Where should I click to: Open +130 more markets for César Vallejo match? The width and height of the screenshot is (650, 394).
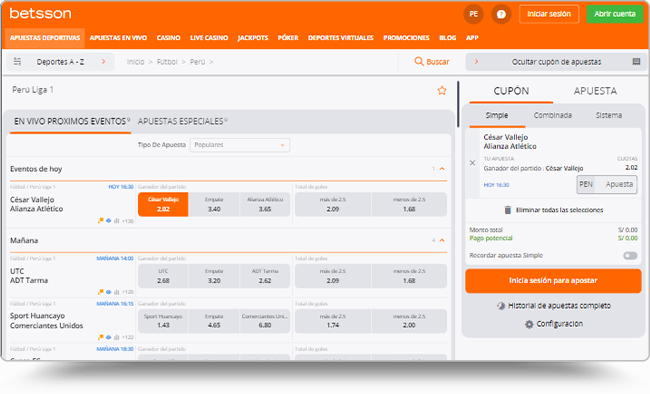[x=128, y=221]
